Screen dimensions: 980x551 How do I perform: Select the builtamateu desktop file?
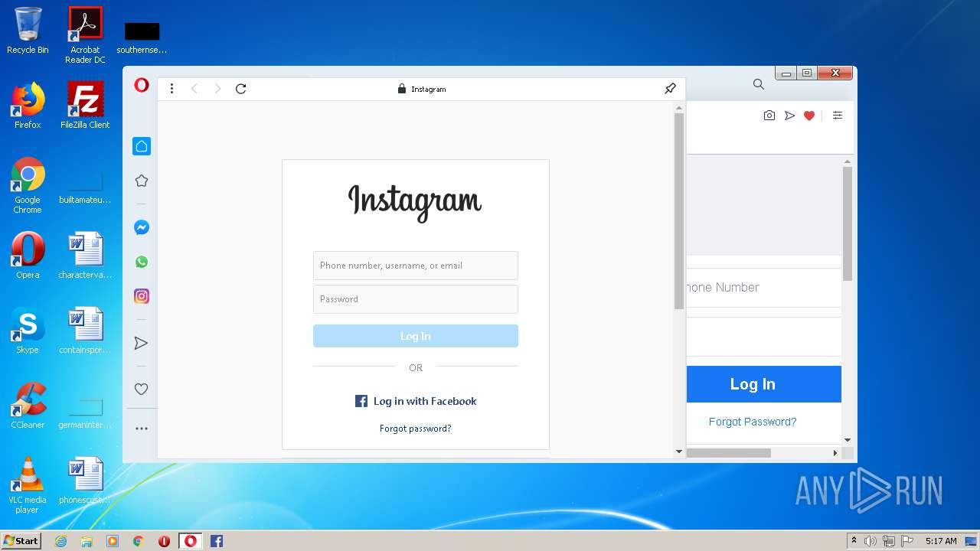coord(85,187)
